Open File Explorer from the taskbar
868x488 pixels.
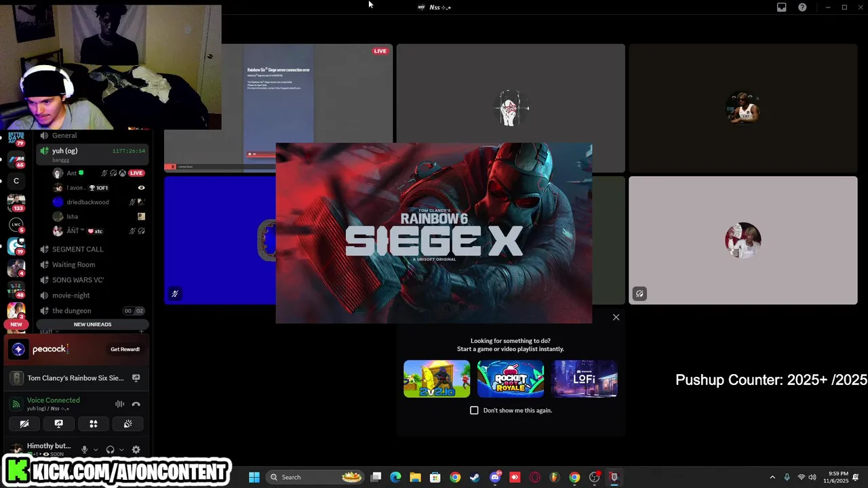click(x=415, y=477)
